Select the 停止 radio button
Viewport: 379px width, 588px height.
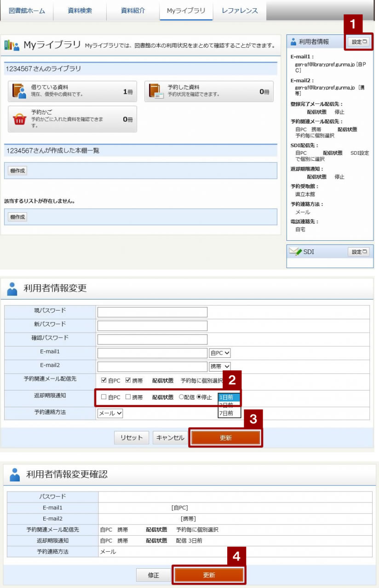(x=199, y=397)
